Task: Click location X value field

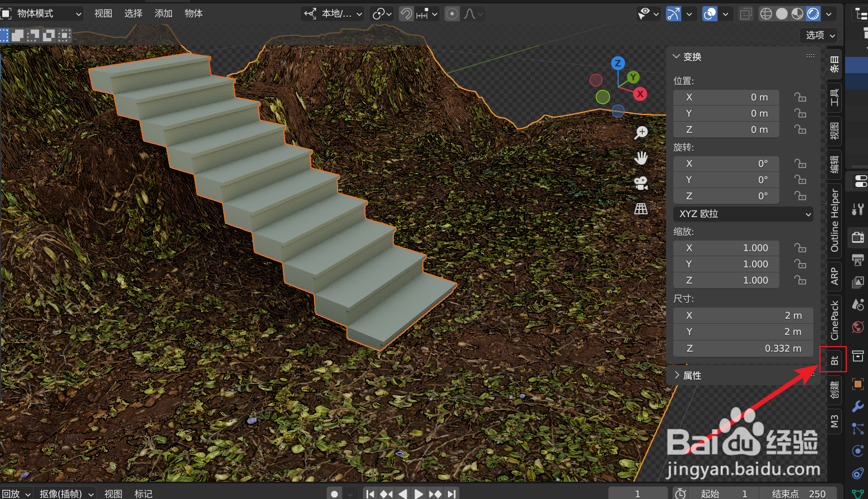Action: [726, 97]
